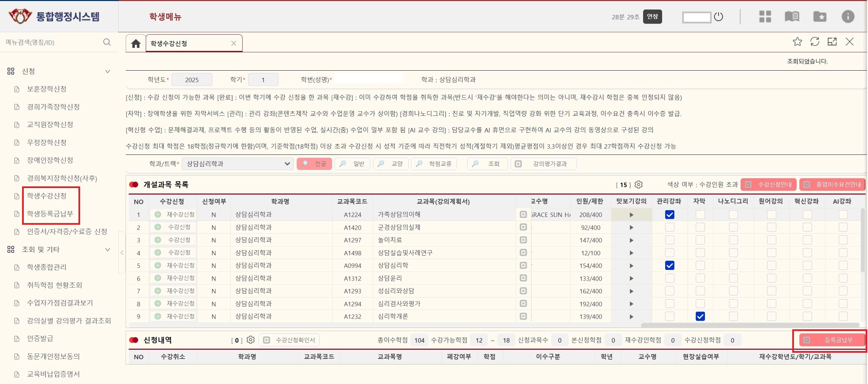The image size is (868, 384).
Task: Click green plus for 심리검사와평가 재수강신청
Action: [158, 304]
